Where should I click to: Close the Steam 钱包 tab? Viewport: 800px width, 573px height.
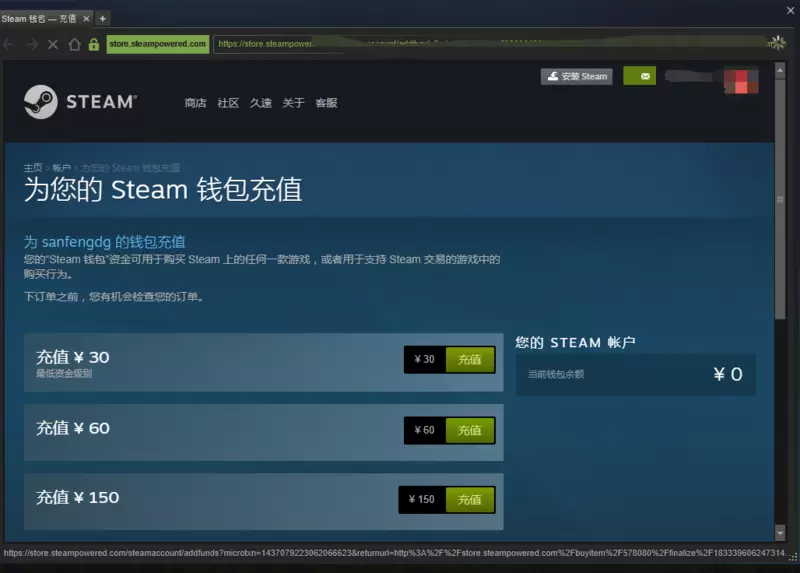click(x=86, y=19)
